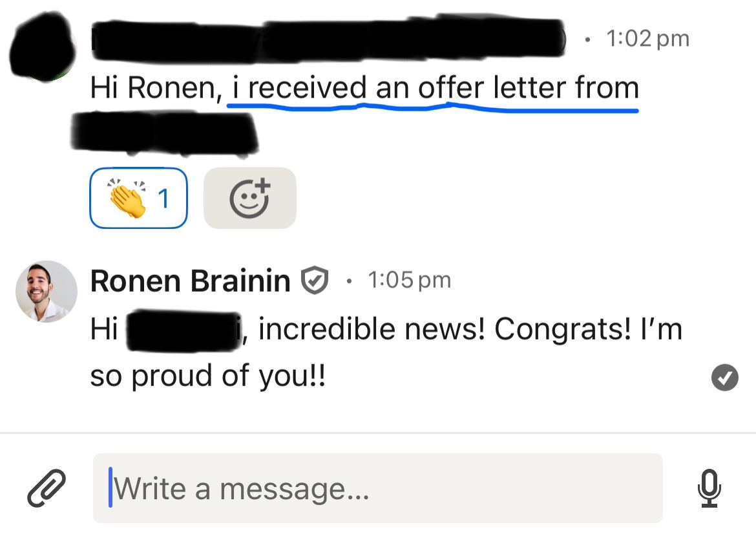Screen dimensions: 756x540
Task: Open the Ronen Brainin name link
Action: pos(190,281)
